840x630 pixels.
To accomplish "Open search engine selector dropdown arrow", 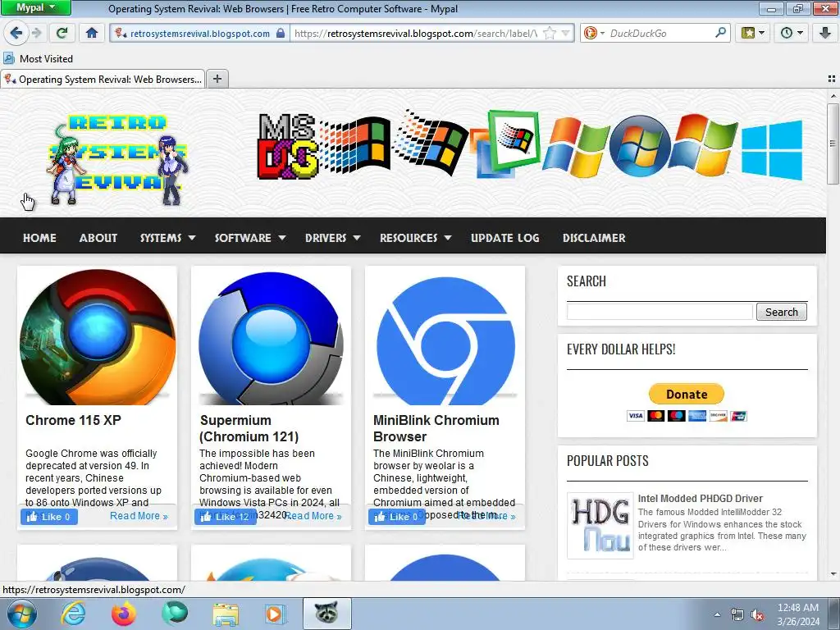I will coord(602,33).
